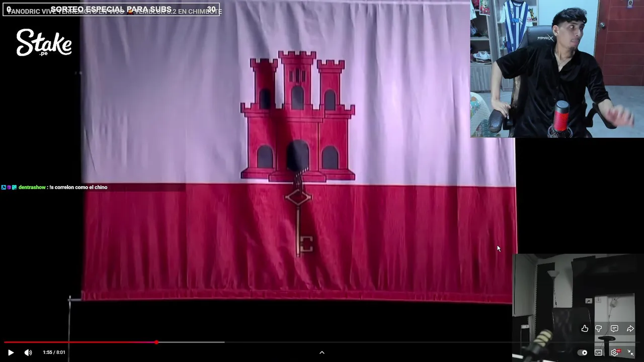
Task: Click the streamer webcam overlay
Action: [557, 68]
